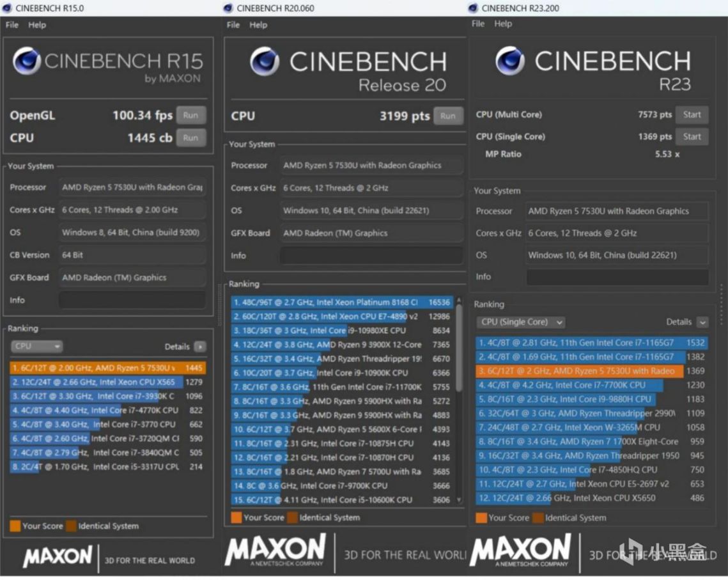Click the Identical System swatch in R20

pos(293,517)
